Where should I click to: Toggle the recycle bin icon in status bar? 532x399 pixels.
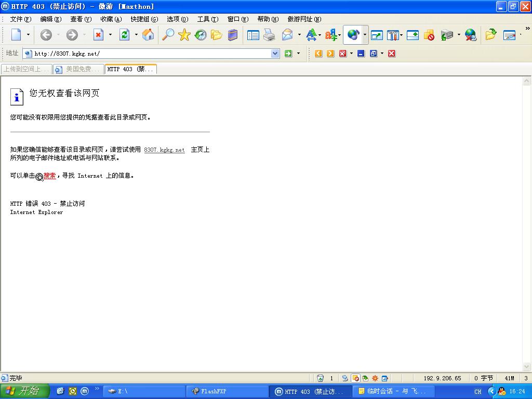(x=321, y=378)
